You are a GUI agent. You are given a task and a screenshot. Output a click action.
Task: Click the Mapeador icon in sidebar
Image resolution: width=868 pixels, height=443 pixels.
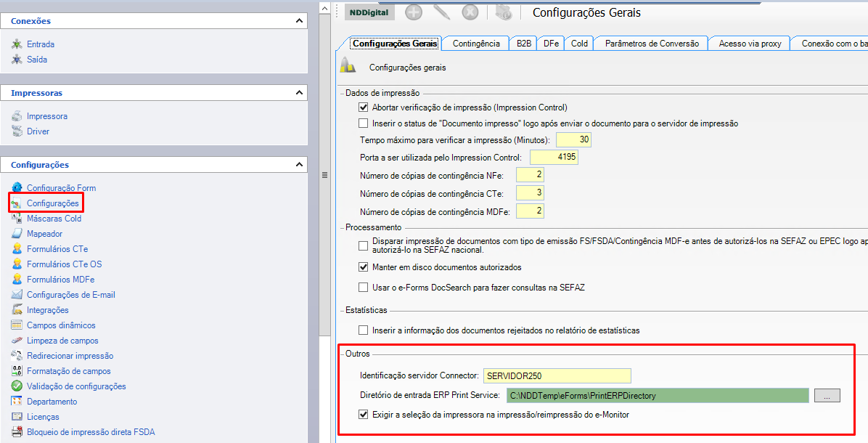coord(17,234)
